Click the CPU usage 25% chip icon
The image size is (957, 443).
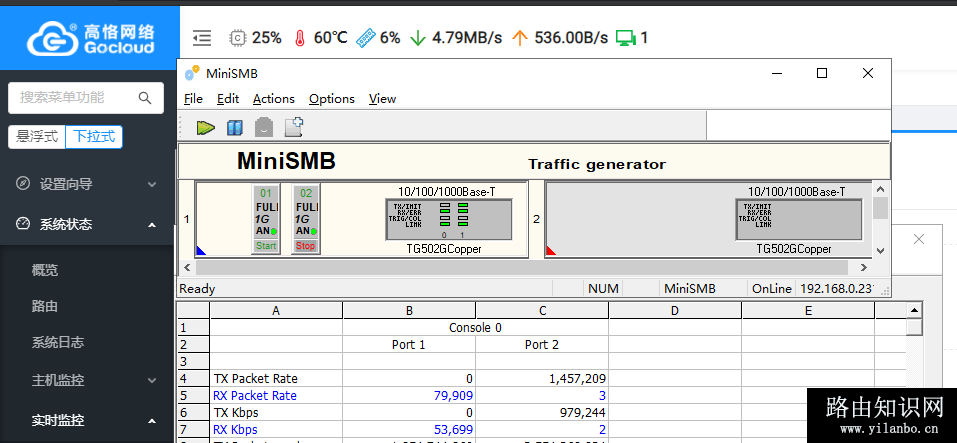coord(236,38)
